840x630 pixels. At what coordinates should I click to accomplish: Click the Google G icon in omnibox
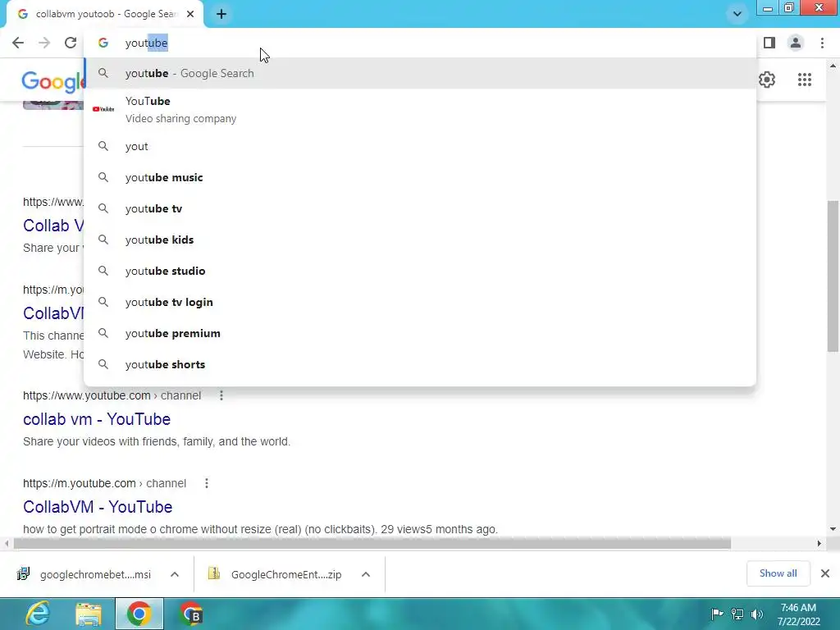(103, 43)
